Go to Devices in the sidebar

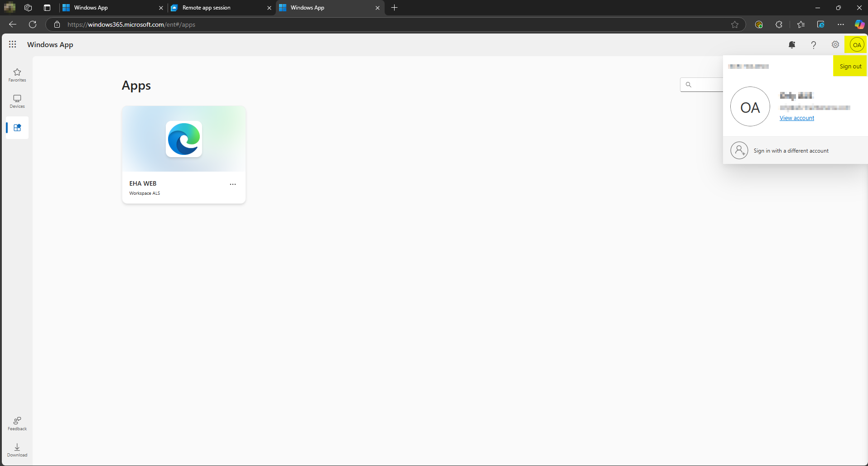pyautogui.click(x=17, y=101)
